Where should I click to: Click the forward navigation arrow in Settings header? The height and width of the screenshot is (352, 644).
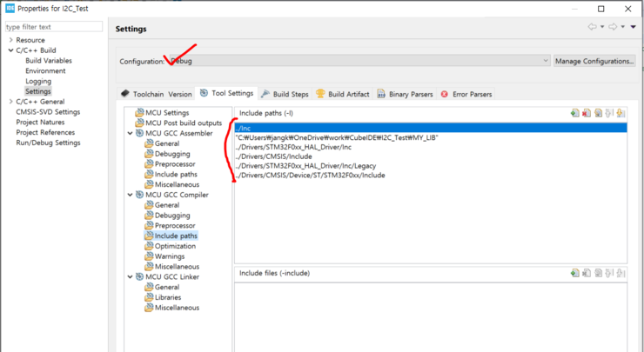614,28
